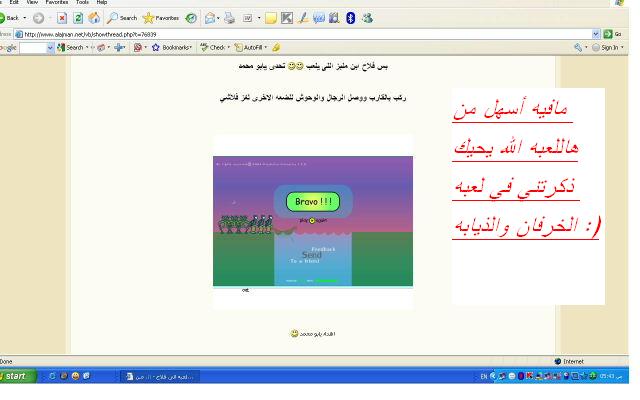Click the Stop loading icon
Image resolution: width=640 pixels, height=400 pixels.
[62, 18]
